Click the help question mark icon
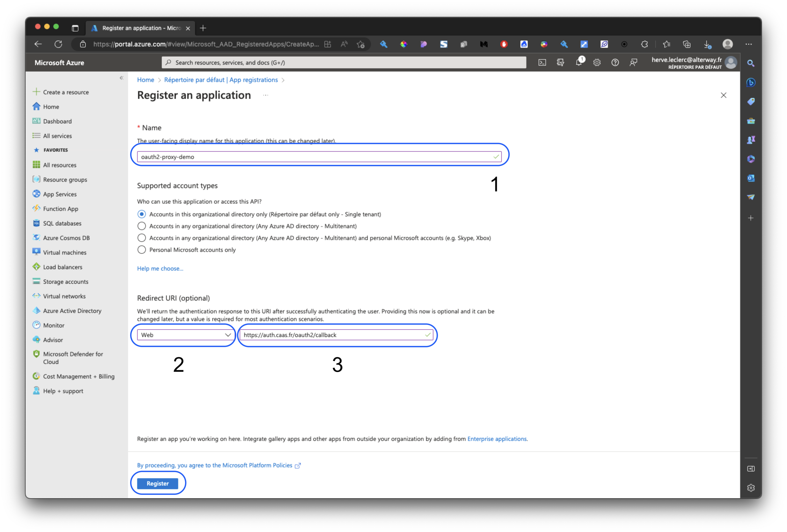The width and height of the screenshot is (787, 532). tap(615, 63)
